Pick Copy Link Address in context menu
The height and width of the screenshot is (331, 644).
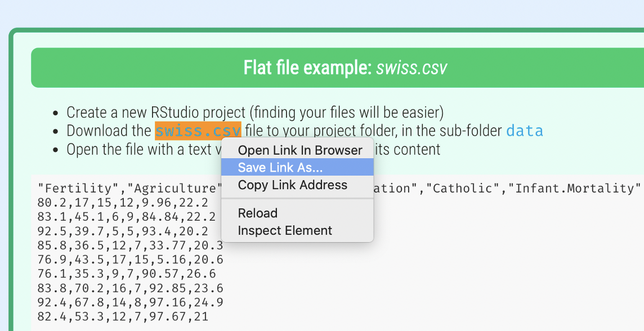tap(292, 185)
